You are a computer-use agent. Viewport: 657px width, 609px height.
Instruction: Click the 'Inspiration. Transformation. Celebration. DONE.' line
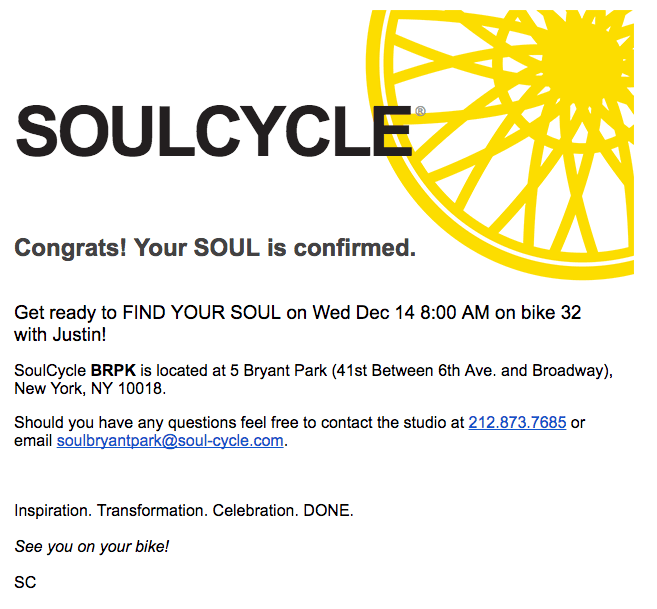pos(184,511)
